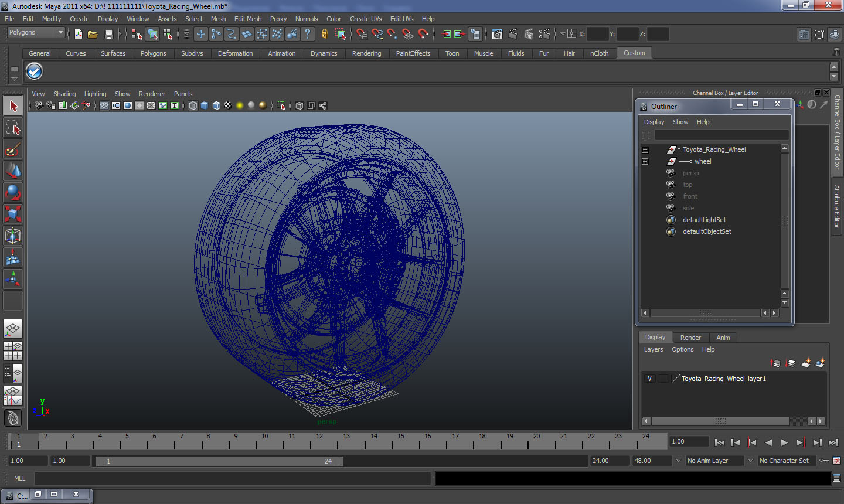Open the Polygons menu set dropdown
This screenshot has width=844, height=504.
(35, 33)
